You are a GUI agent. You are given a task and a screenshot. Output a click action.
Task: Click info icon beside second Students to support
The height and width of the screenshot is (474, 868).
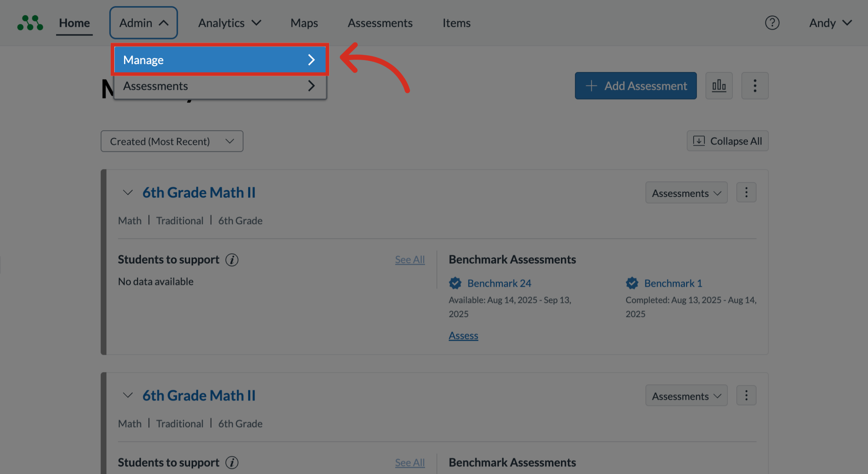[232, 463]
